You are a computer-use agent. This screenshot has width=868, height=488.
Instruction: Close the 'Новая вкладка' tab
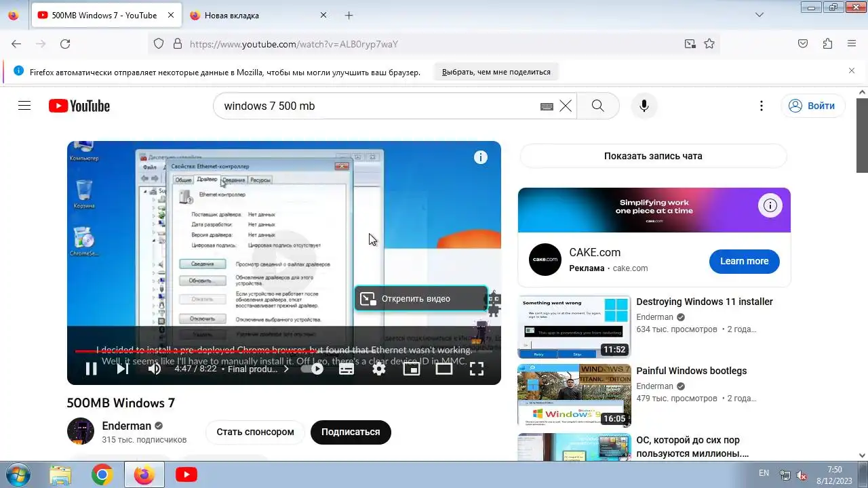click(x=323, y=15)
